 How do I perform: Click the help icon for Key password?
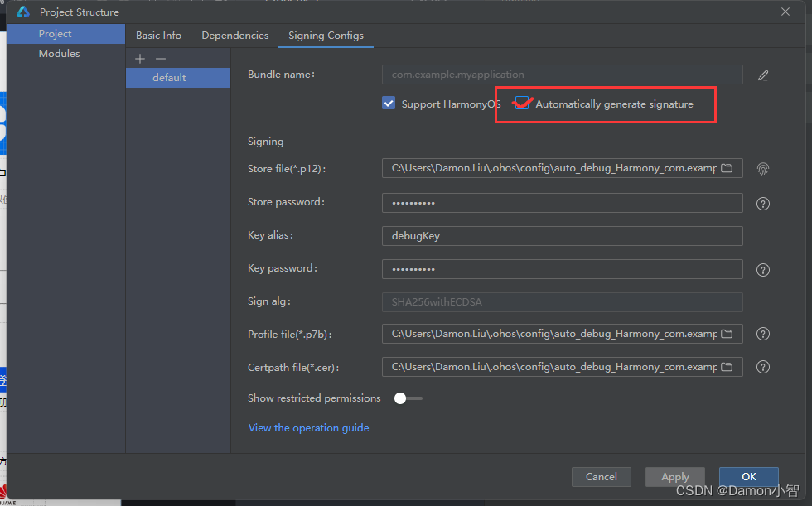[x=763, y=270]
